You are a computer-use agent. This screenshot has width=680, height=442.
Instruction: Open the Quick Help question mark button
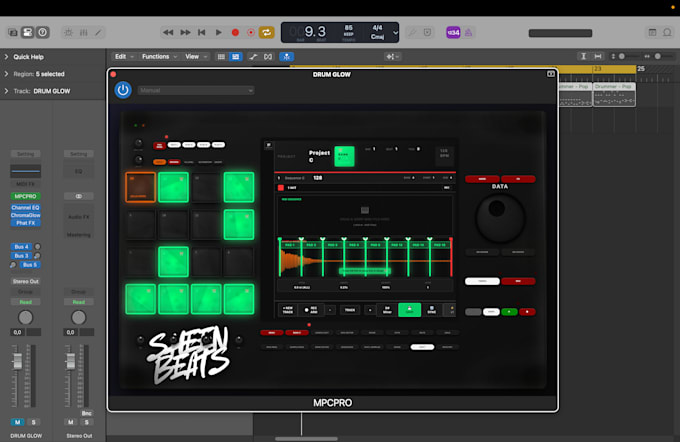[42, 33]
